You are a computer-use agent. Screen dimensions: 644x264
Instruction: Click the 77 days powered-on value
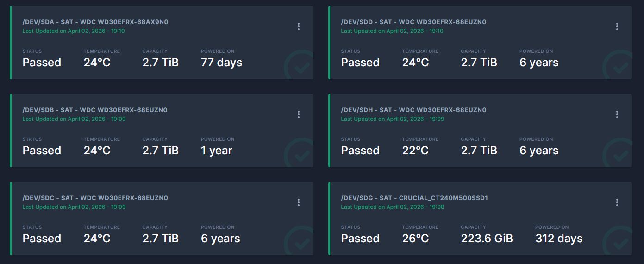221,63
